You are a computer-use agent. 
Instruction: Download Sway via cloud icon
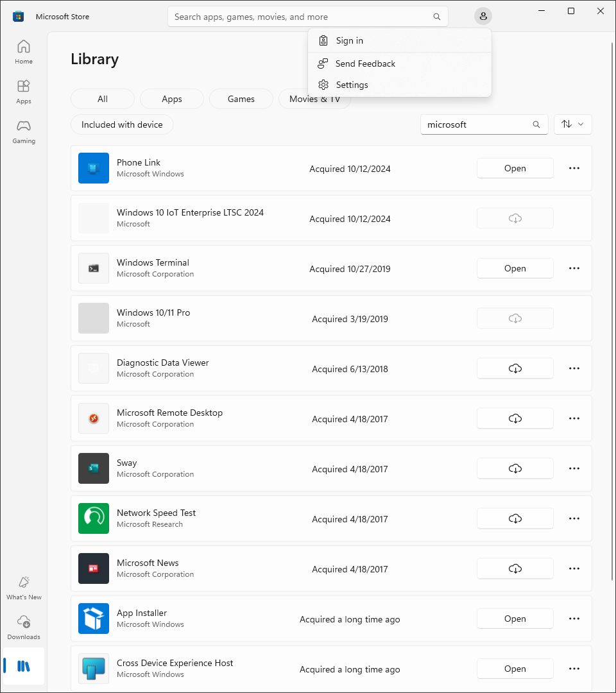(x=515, y=468)
